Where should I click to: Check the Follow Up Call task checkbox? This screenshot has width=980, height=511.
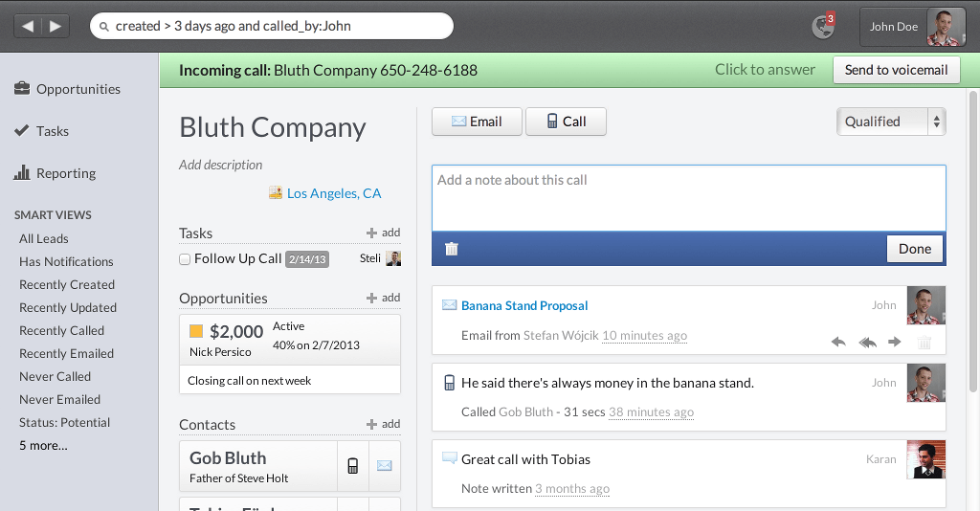click(x=185, y=259)
